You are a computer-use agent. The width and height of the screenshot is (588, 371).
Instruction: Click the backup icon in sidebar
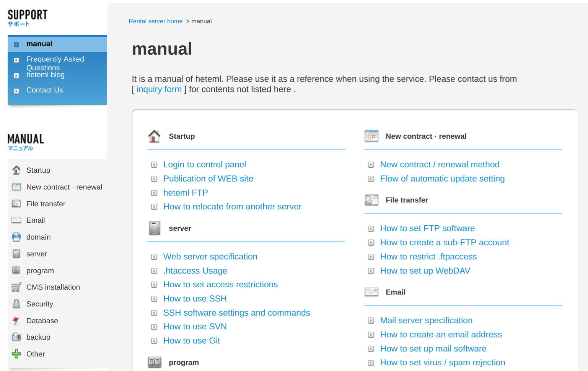[16, 337]
